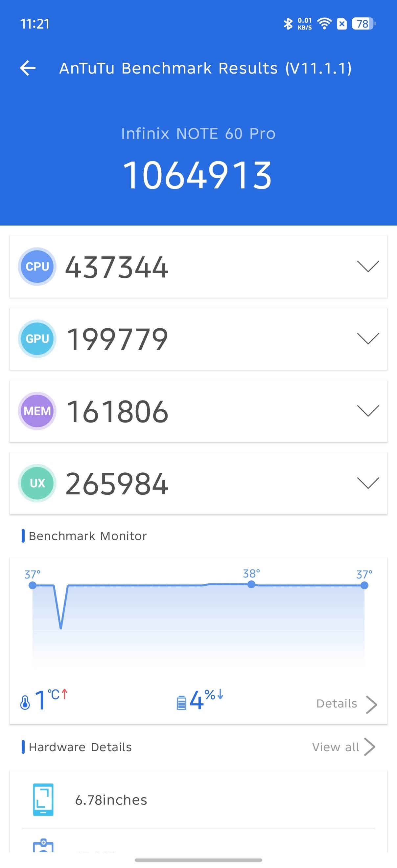Tap the 1°C temperature rise value

click(51, 700)
